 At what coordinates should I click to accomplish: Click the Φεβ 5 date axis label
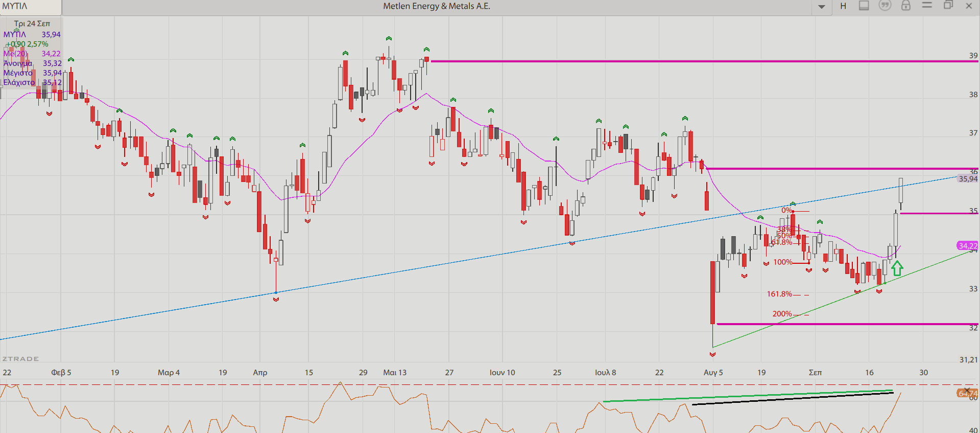pos(61,373)
